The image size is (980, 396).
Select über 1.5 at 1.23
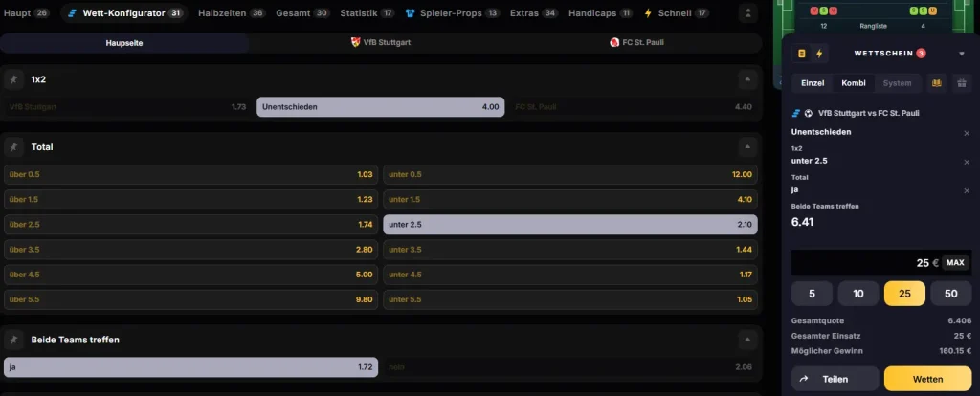[190, 199]
